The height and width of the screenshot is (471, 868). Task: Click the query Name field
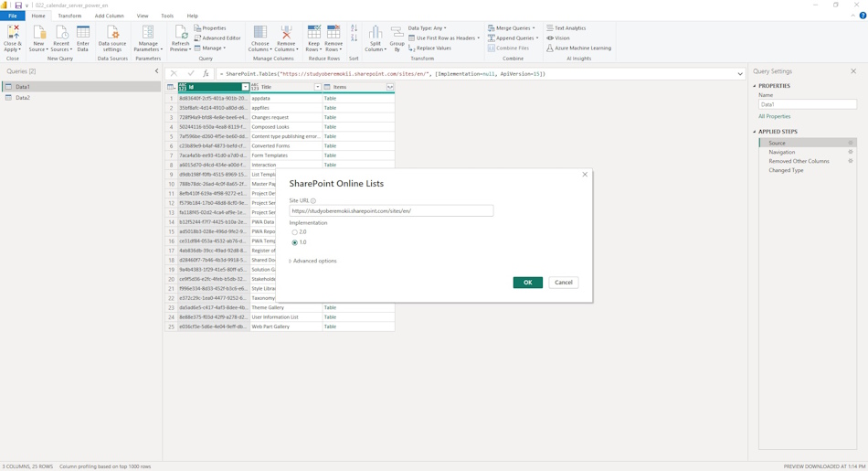(808, 105)
